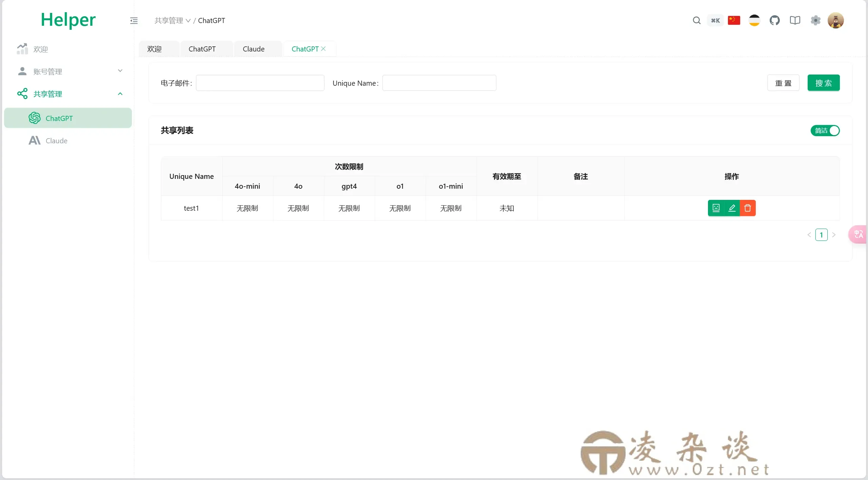Image resolution: width=868 pixels, height=480 pixels.
Task: Open the 共享管理 breadcrumb dropdown
Action: [x=172, y=21]
